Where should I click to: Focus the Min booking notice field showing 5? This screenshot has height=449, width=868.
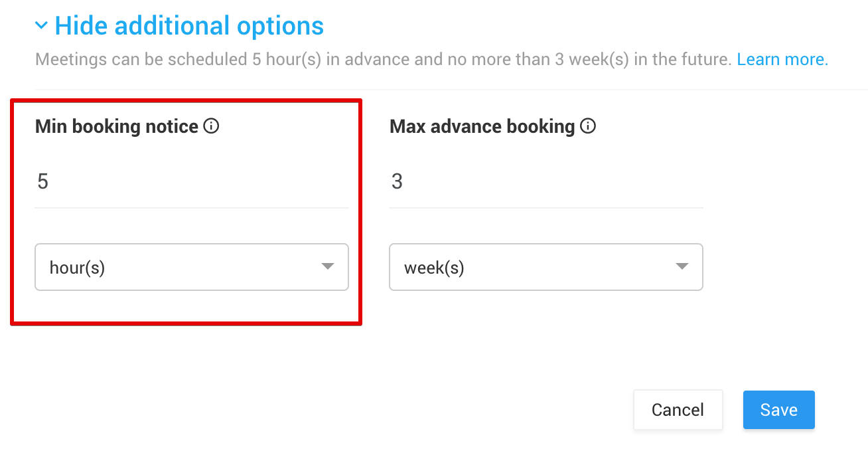pyautogui.click(x=192, y=182)
